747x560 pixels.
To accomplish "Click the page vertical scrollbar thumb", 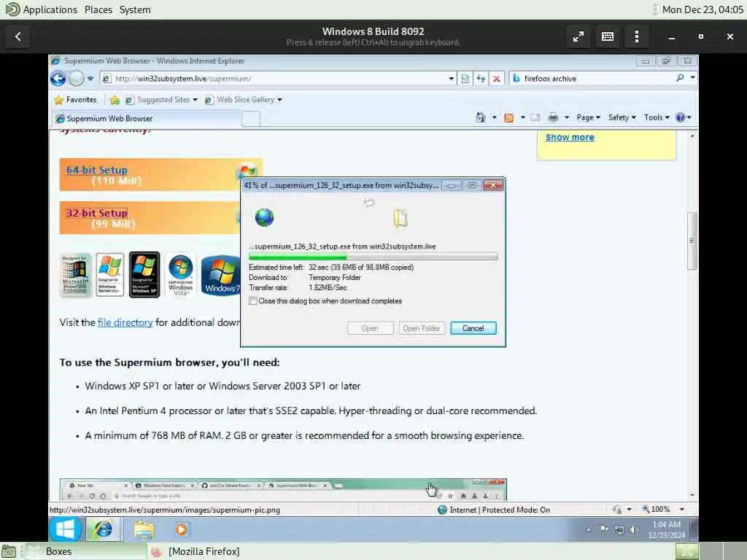I will click(692, 241).
